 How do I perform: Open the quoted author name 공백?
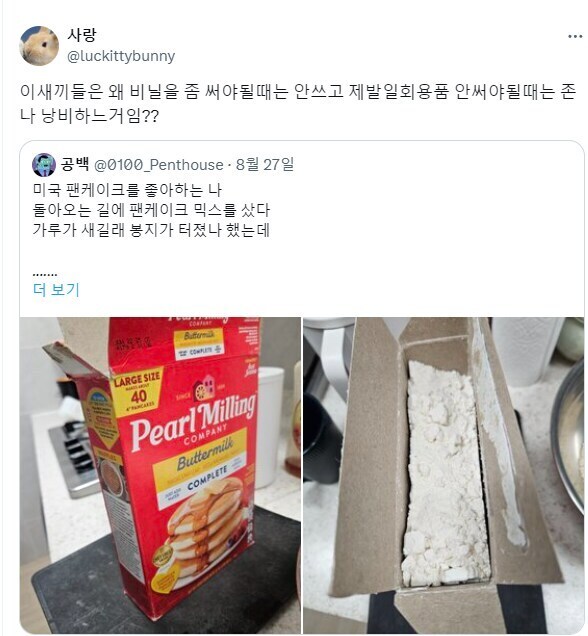(x=75, y=164)
